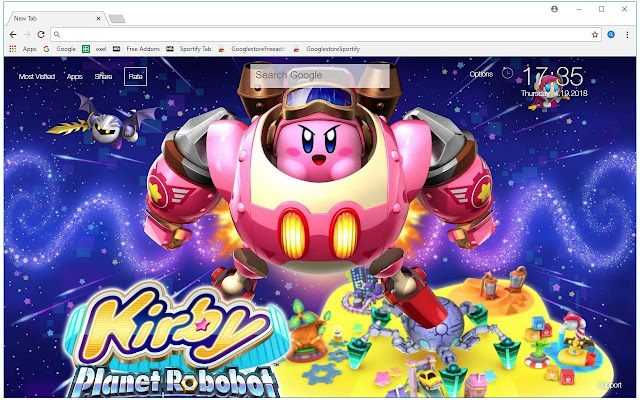Bookmark this page with the star icon
Viewport: 640px width, 400px height.
coord(595,35)
